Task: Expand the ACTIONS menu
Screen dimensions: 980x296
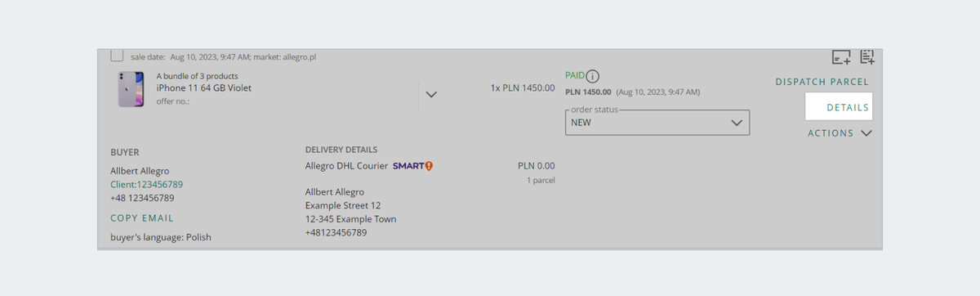Action: (x=840, y=133)
